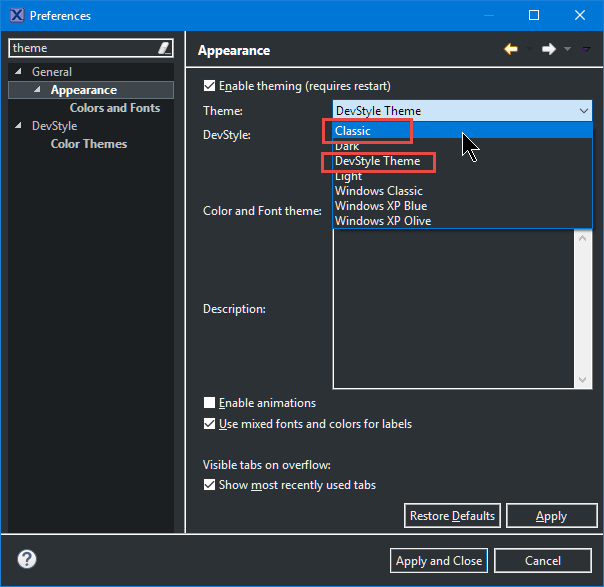Select Classic from the theme list

[354, 131]
